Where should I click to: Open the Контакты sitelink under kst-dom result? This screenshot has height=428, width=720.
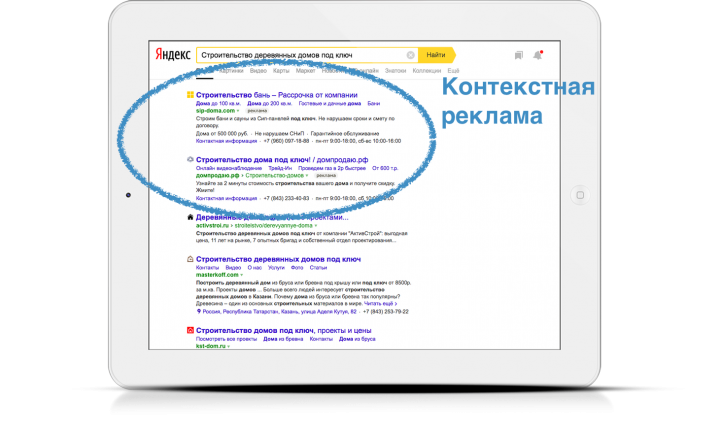pyautogui.click(x=321, y=339)
